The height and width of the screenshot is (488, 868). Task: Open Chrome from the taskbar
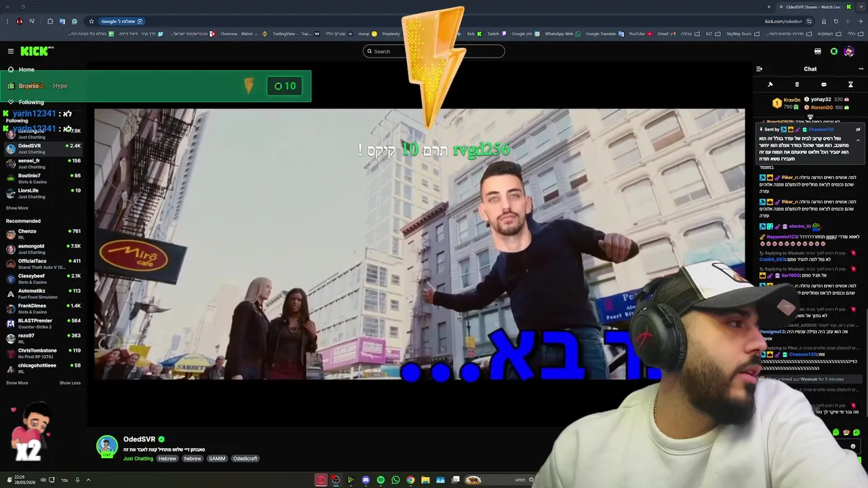tap(410, 480)
